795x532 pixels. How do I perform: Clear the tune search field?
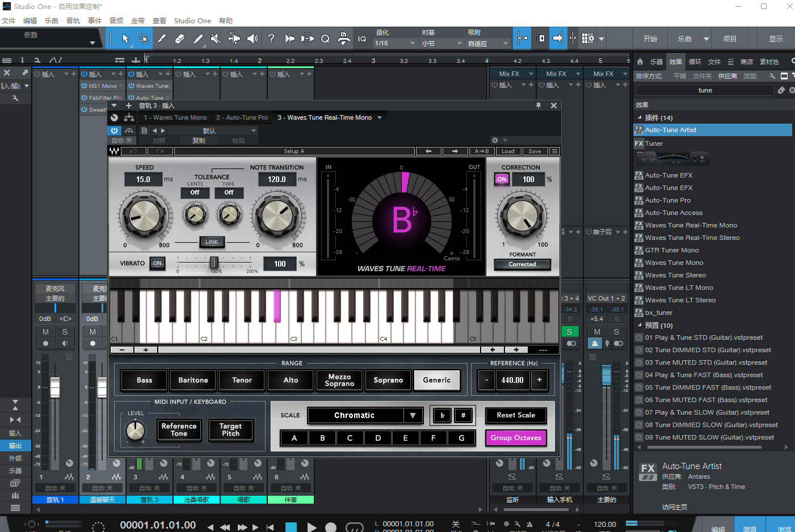[x=792, y=90]
